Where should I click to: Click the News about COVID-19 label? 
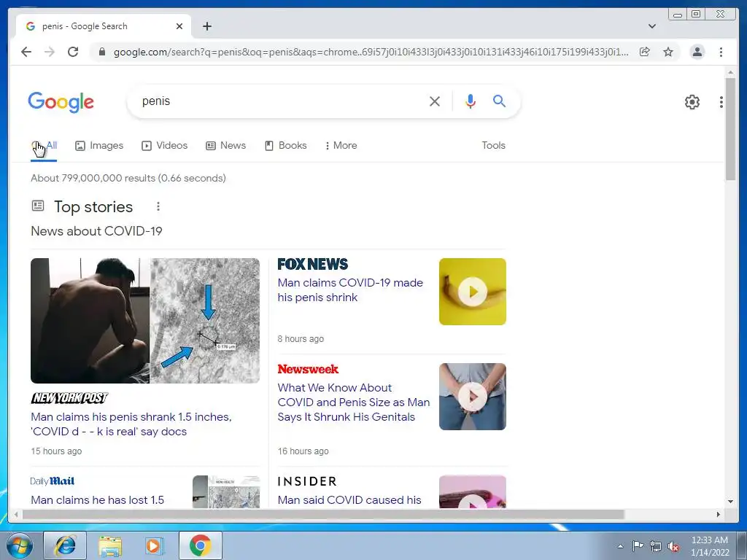[x=97, y=231]
